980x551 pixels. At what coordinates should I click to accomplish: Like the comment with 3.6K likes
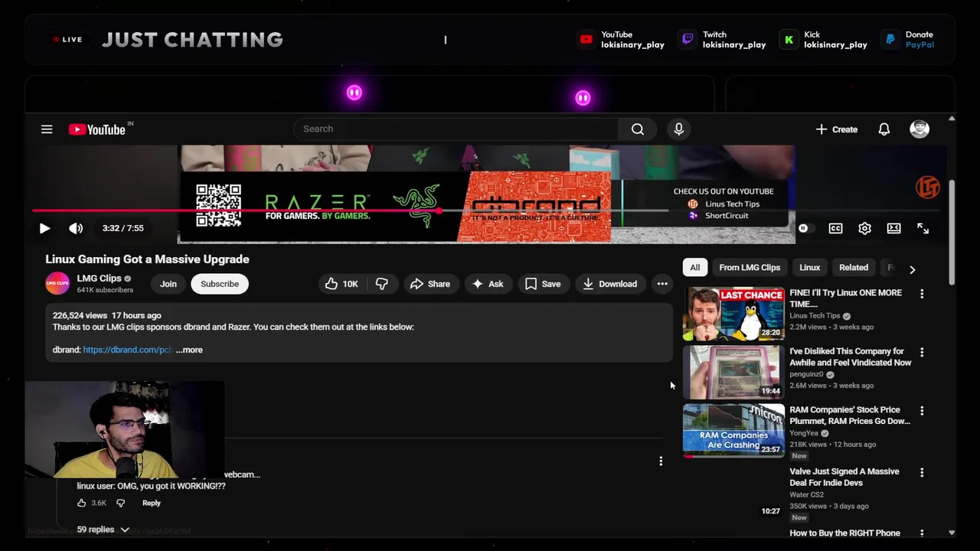click(x=82, y=503)
